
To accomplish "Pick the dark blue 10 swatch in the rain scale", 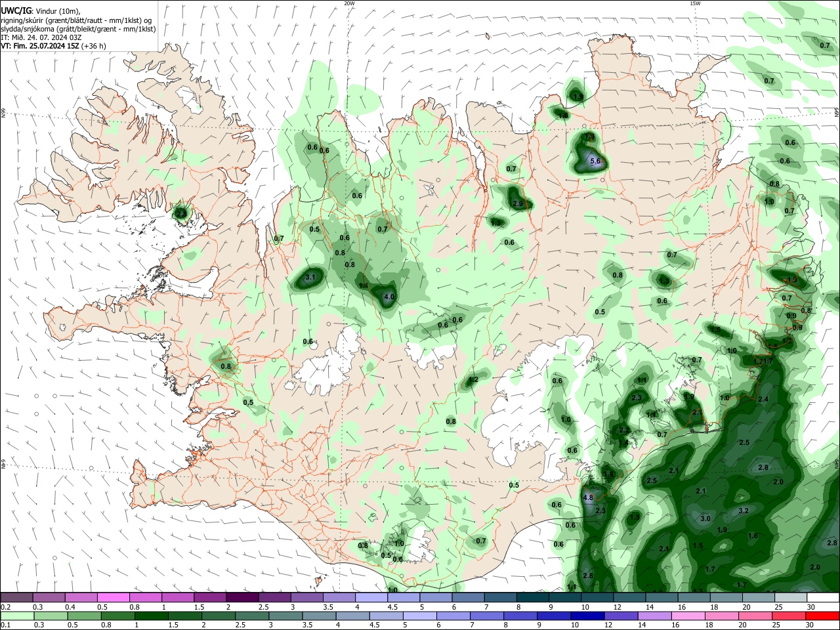I will click(586, 616).
